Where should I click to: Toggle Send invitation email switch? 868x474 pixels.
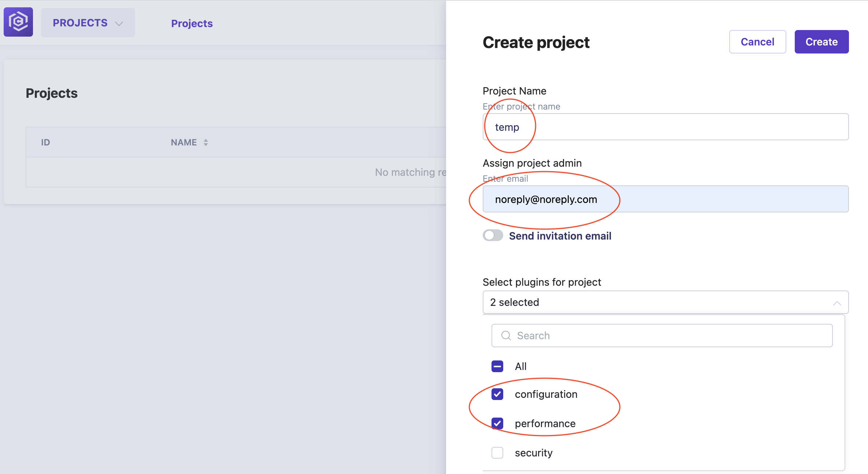point(493,236)
